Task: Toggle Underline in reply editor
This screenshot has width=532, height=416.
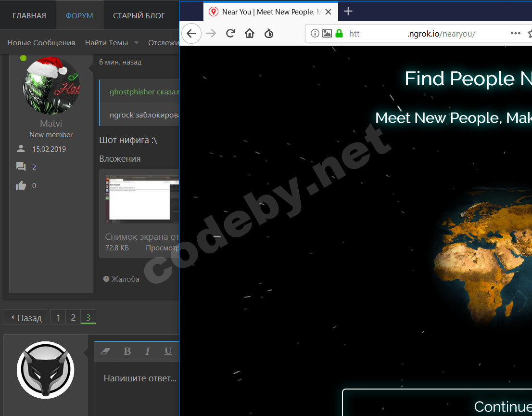Action: 168,351
